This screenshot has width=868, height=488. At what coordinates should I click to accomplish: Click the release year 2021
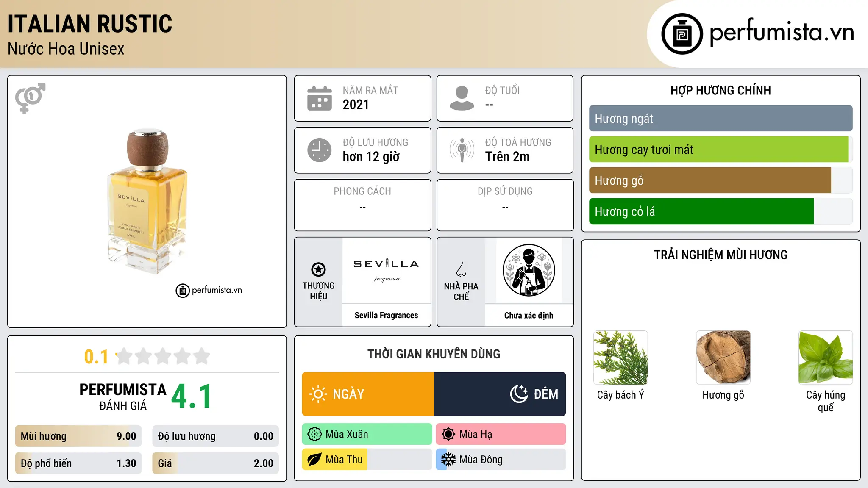(356, 105)
